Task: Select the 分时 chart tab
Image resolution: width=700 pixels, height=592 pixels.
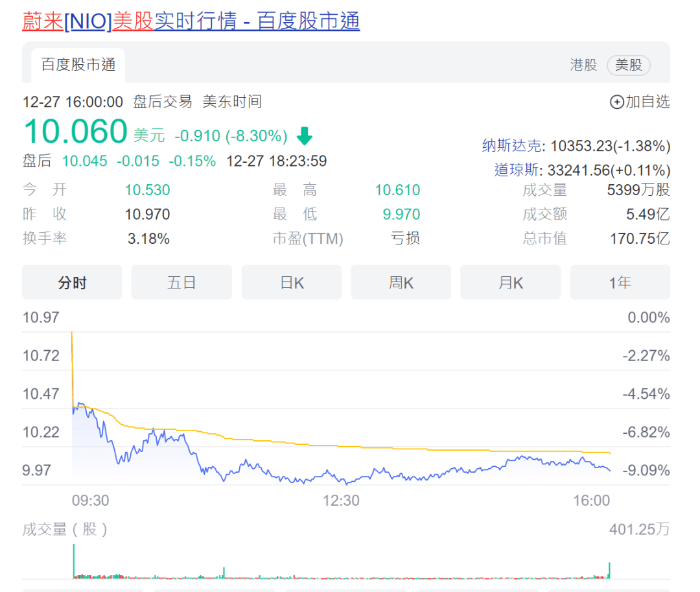Action: [72, 283]
